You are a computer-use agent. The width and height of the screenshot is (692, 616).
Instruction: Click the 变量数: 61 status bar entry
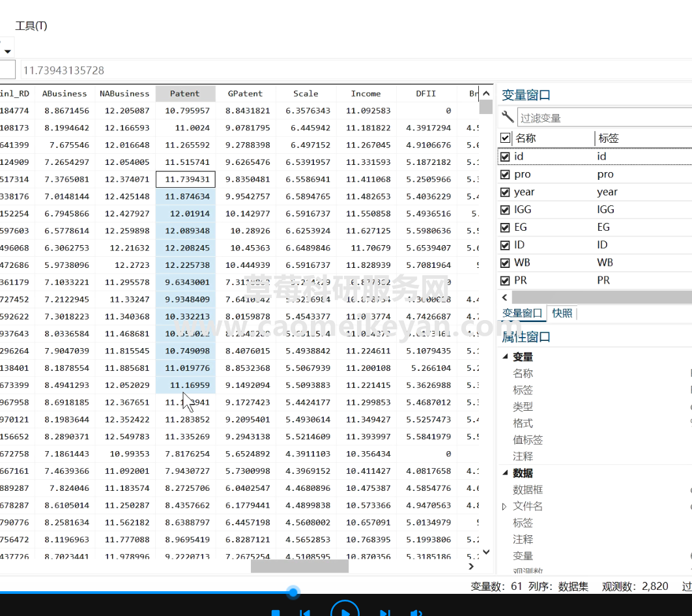(x=496, y=587)
